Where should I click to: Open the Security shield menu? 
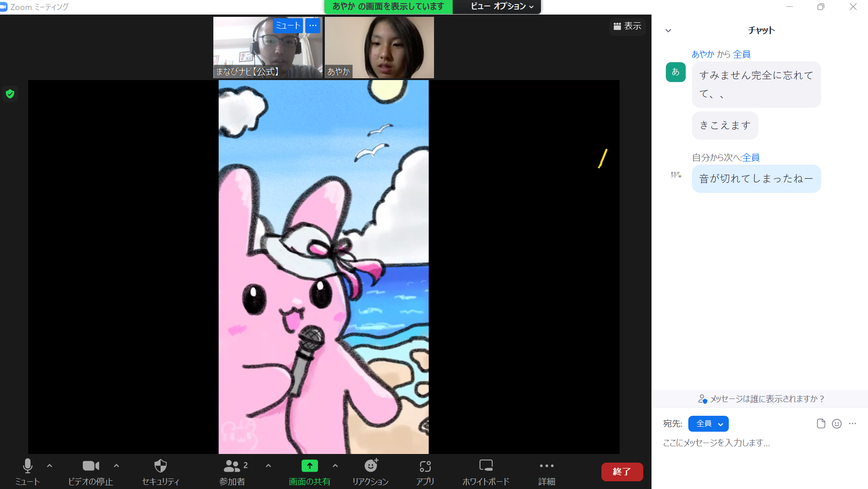pyautogui.click(x=161, y=472)
